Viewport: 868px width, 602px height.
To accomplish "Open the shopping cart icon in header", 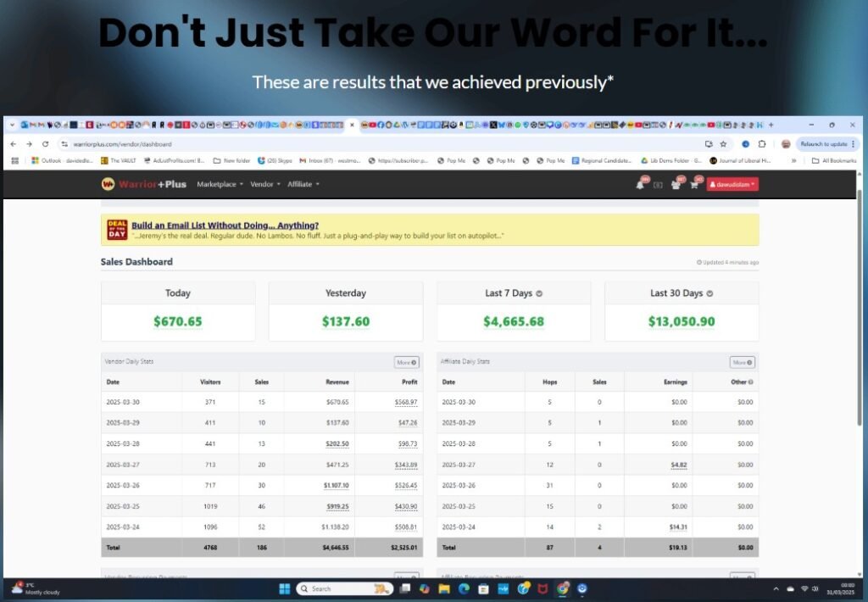I will point(695,185).
